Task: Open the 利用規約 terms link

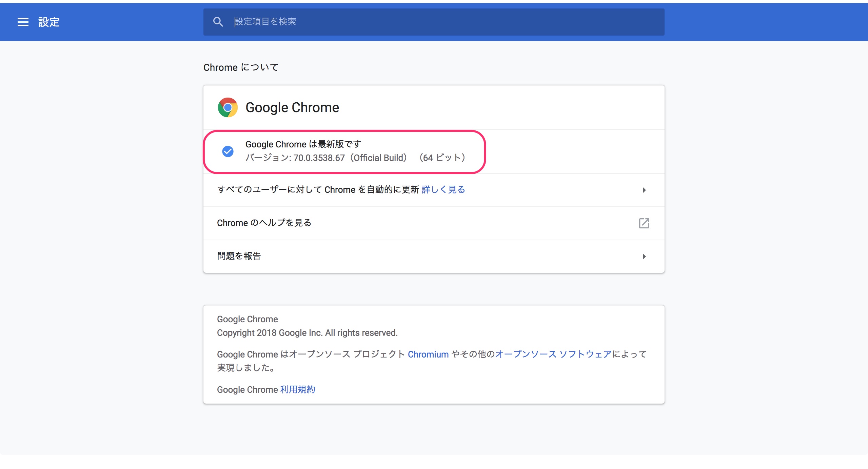Action: [298, 389]
